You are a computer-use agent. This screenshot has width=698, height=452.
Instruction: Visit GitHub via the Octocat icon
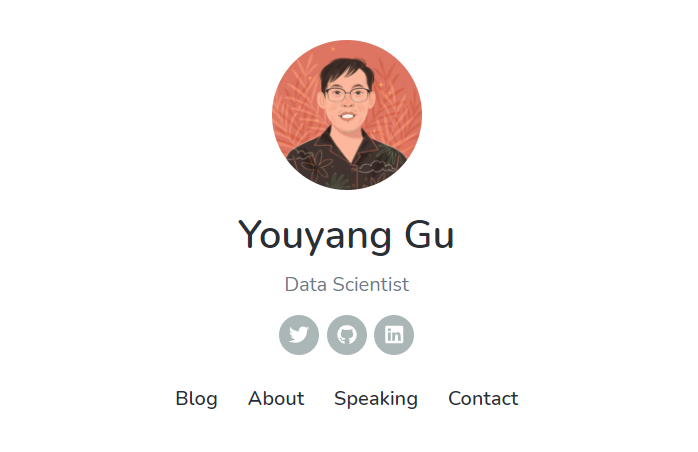tap(347, 335)
